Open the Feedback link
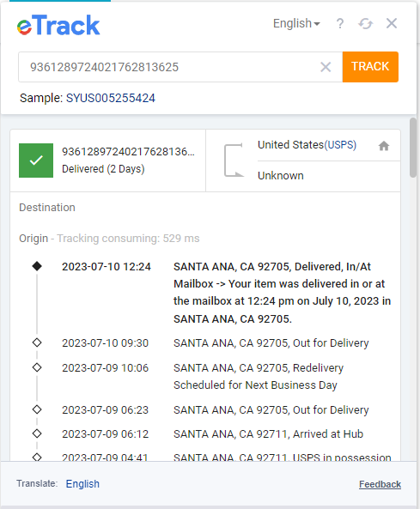The width and height of the screenshot is (420, 509). click(x=380, y=484)
